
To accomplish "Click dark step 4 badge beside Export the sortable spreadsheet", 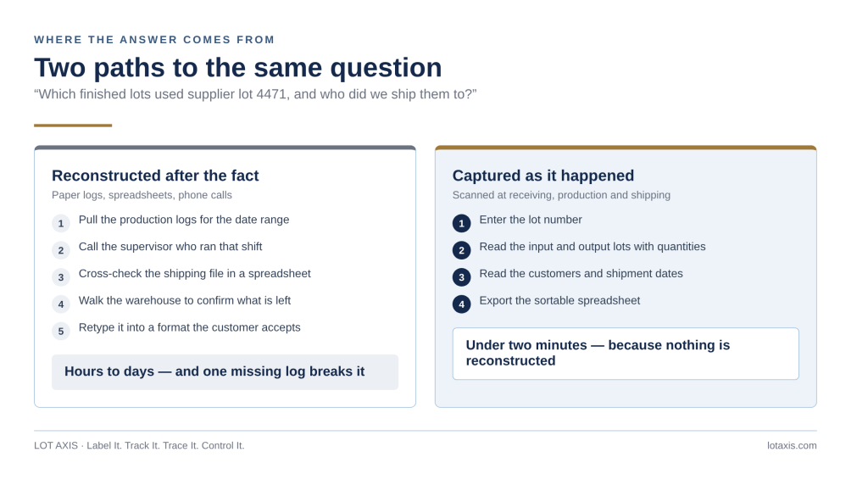I will point(462,304).
